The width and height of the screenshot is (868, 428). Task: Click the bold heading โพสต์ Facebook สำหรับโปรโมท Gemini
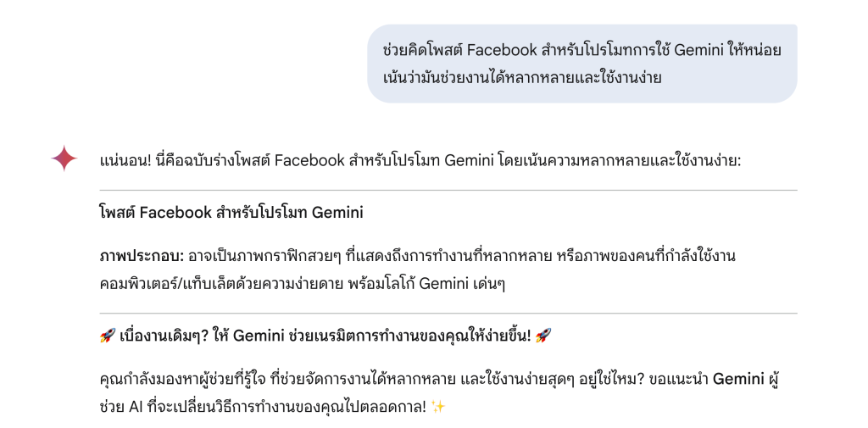tap(231, 212)
